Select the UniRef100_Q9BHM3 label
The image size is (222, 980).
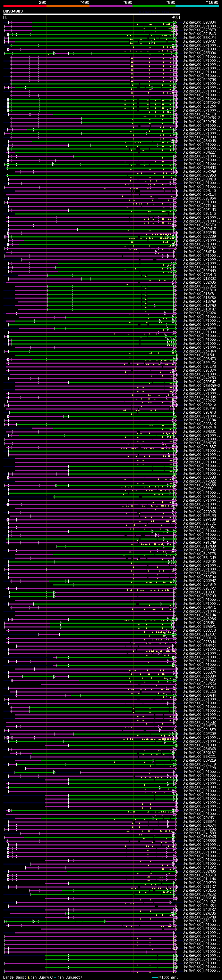click(199, 168)
